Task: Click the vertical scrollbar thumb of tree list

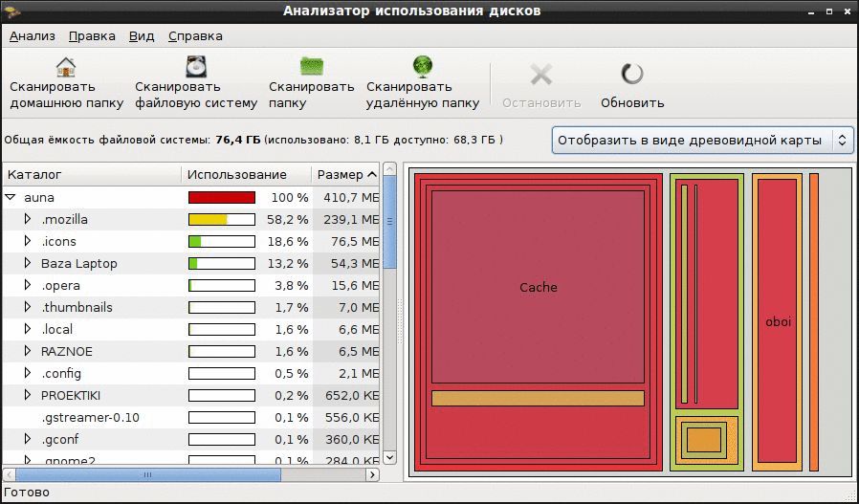Action: coord(389,221)
